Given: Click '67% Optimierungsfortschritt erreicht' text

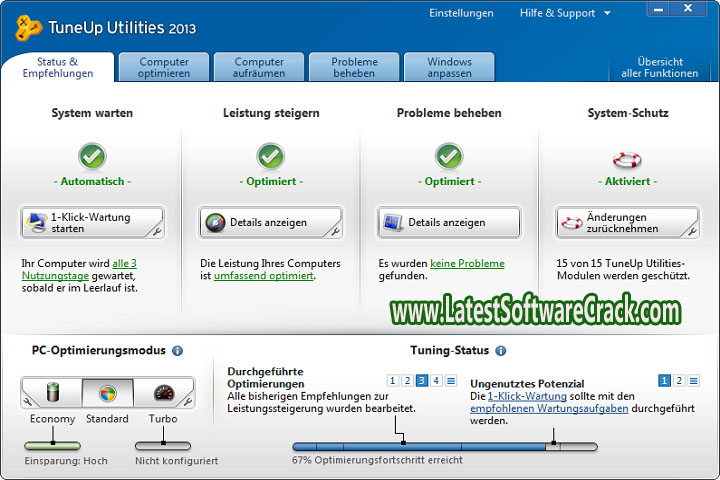Looking at the screenshot, I should [377, 460].
